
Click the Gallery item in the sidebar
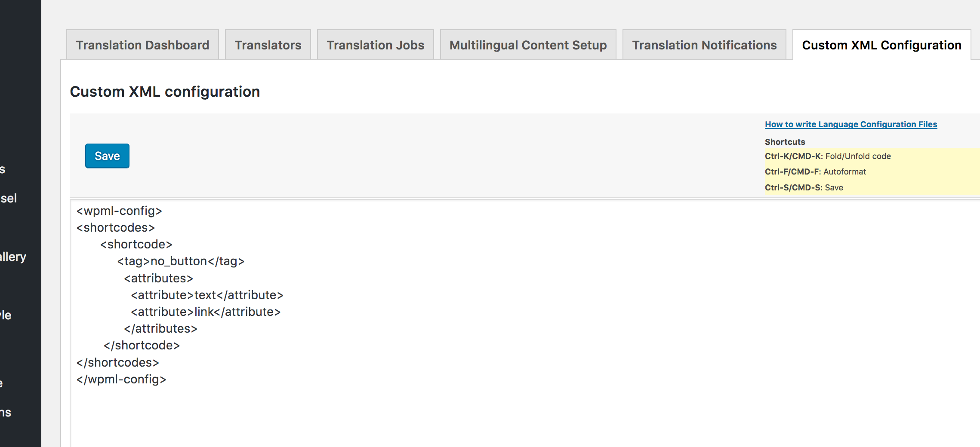[13, 257]
